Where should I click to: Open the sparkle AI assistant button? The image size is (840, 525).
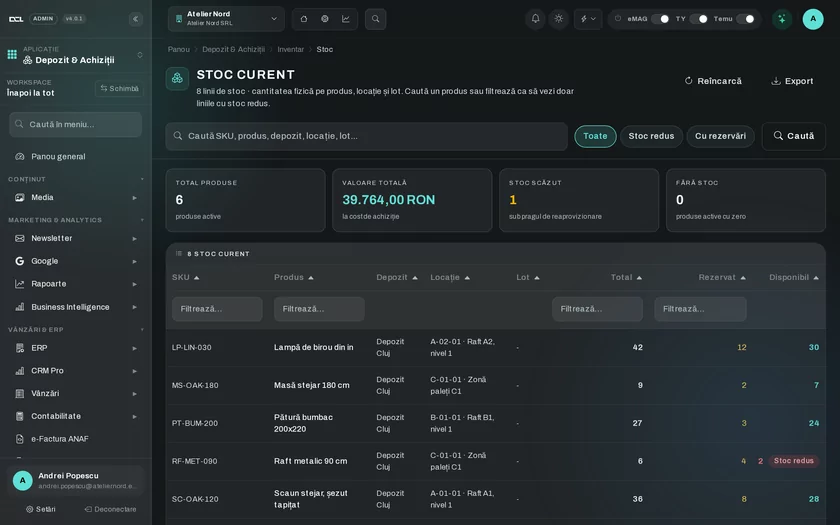[782, 19]
